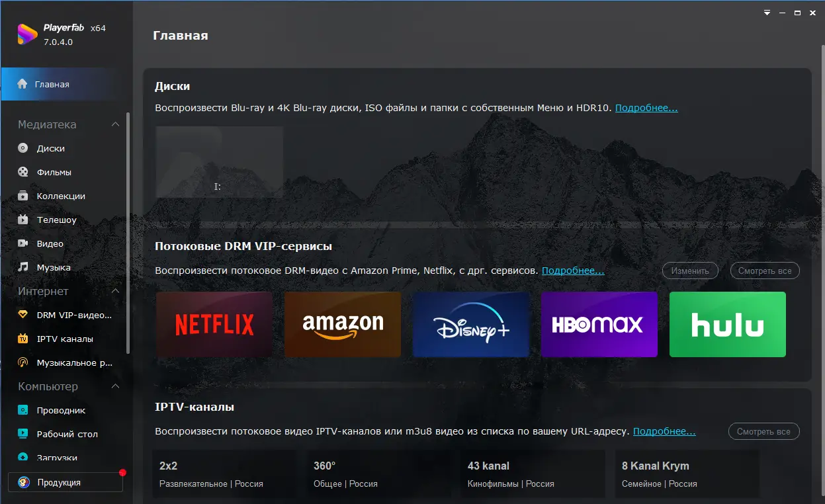Viewport: 825px width, 504px height.
Task: Open the 2x2 channel card
Action: tap(224, 474)
